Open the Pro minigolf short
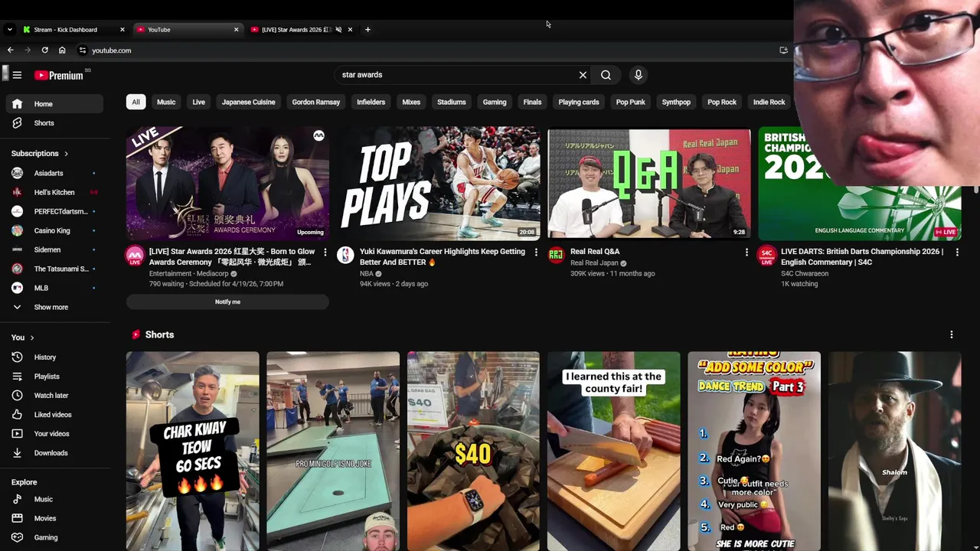Image resolution: width=980 pixels, height=551 pixels. [333, 452]
